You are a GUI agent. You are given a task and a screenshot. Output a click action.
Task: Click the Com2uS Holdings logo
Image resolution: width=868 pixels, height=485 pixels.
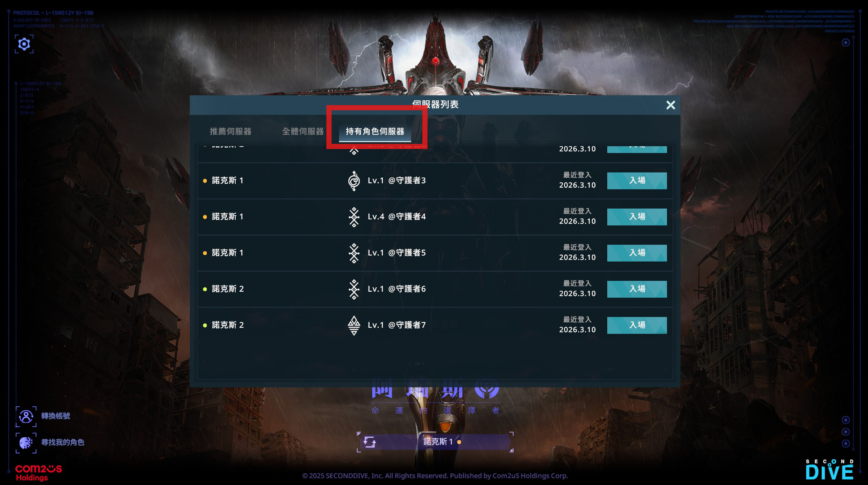point(38,473)
